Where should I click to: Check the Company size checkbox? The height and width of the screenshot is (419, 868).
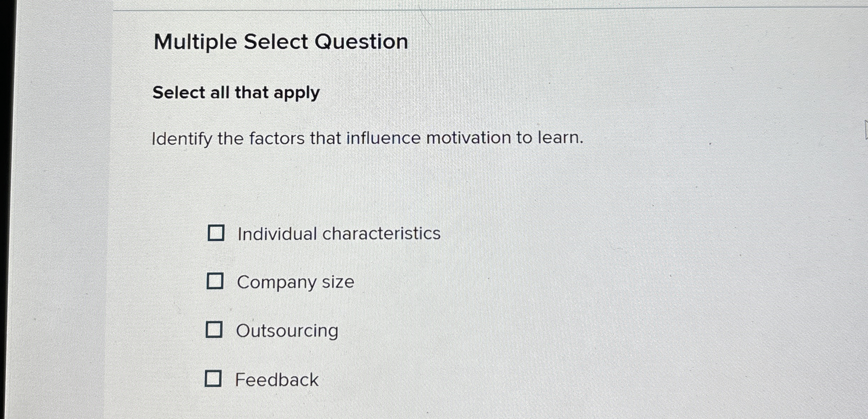pos(215,282)
